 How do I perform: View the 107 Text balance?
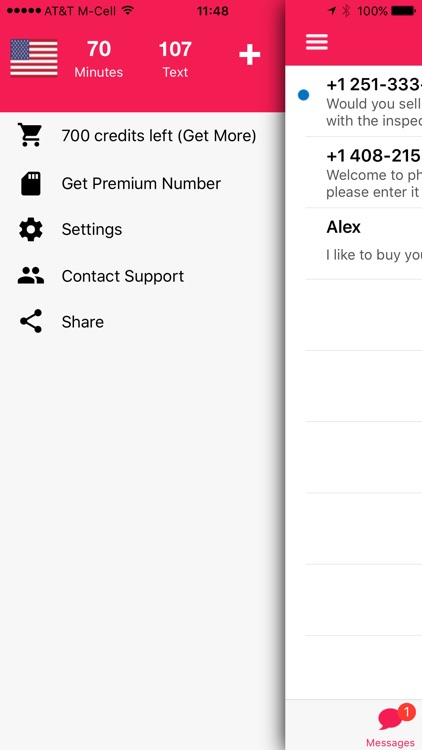coord(175,59)
